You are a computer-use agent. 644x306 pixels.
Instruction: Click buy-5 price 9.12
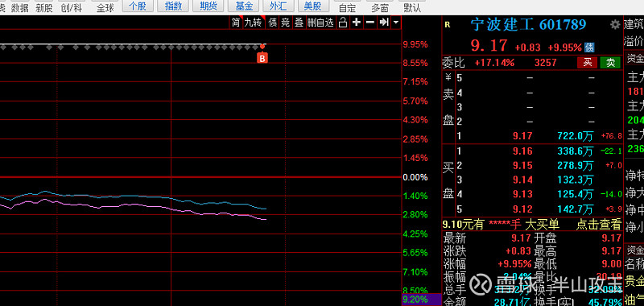pos(522,209)
